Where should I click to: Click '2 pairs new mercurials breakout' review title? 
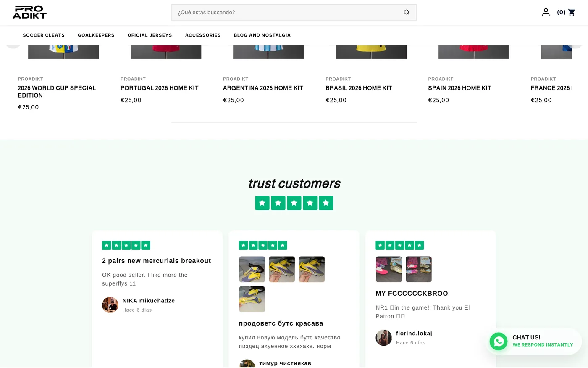coord(156,261)
